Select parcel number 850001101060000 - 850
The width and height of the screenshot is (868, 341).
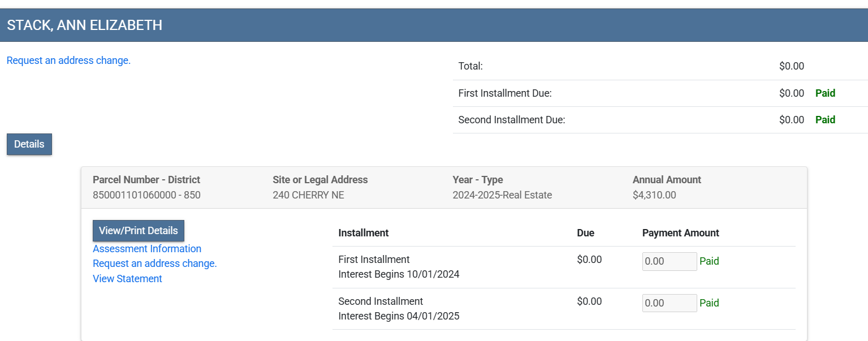pyautogui.click(x=146, y=195)
